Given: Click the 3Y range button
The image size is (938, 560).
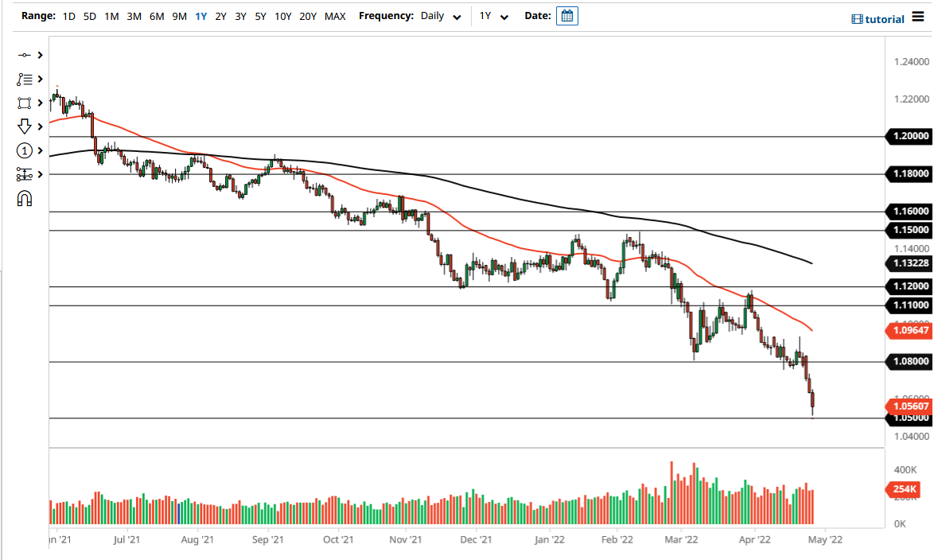Looking at the screenshot, I should [x=240, y=16].
